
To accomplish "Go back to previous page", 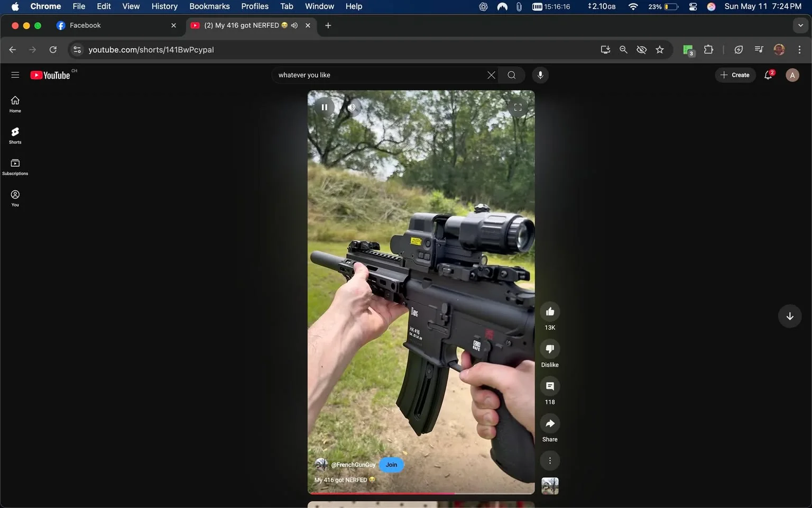I will [x=13, y=50].
